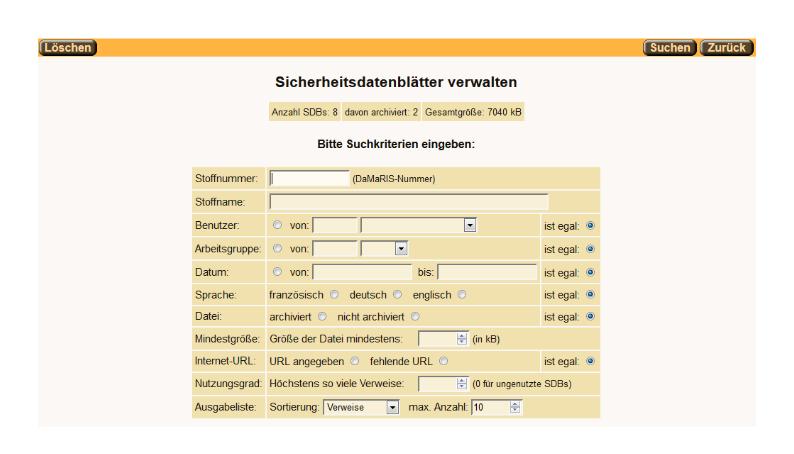This screenshot has height=454, width=794.
Task: Choose deutsch as Sprache
Action: tap(398, 294)
